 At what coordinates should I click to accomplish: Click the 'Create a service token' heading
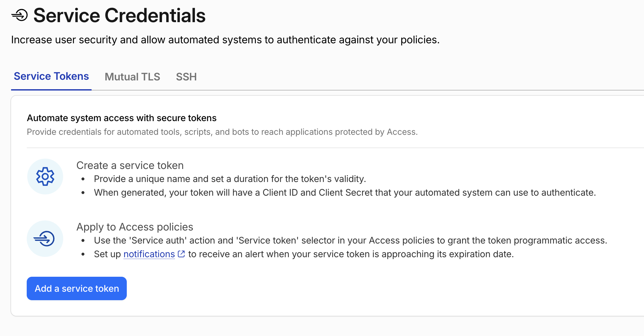click(130, 165)
